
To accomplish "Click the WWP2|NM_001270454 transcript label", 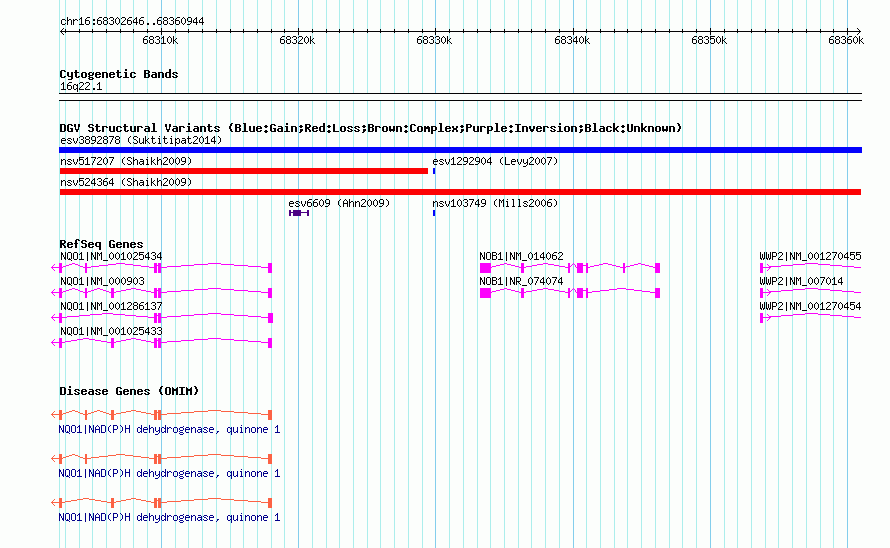I will pos(811,306).
